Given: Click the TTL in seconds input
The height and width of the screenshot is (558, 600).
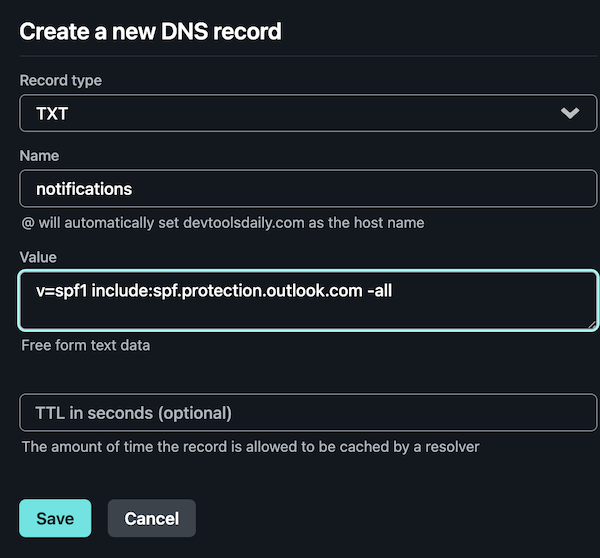Looking at the screenshot, I should point(308,412).
